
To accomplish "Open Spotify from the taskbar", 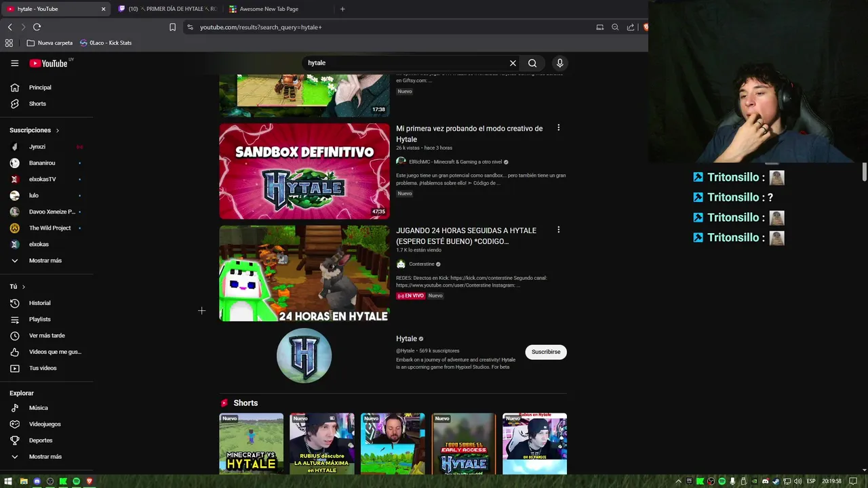I will click(x=76, y=481).
